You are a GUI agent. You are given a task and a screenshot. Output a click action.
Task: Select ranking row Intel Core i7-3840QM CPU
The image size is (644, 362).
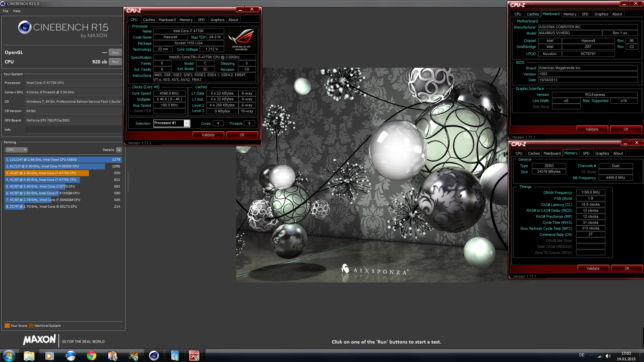pyautogui.click(x=63, y=200)
